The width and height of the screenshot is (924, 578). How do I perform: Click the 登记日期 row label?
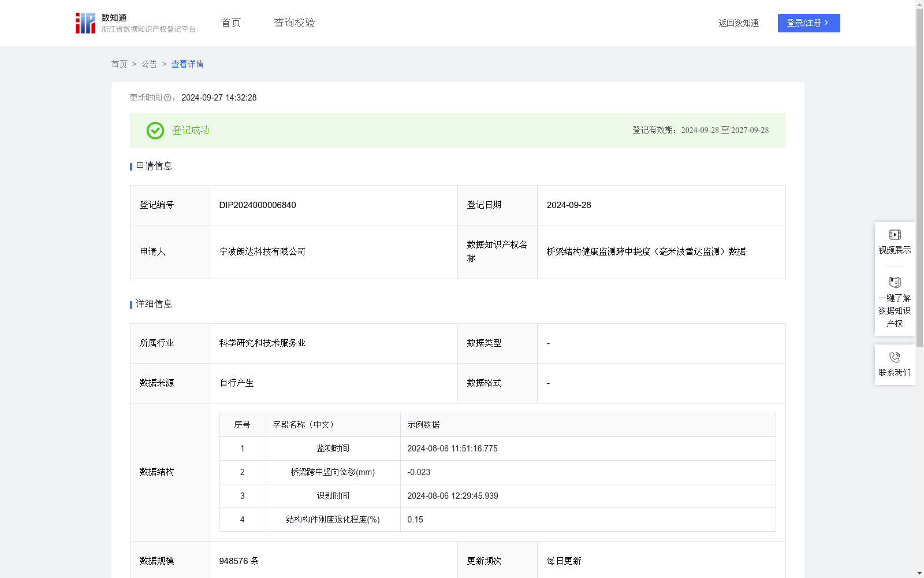pos(484,205)
